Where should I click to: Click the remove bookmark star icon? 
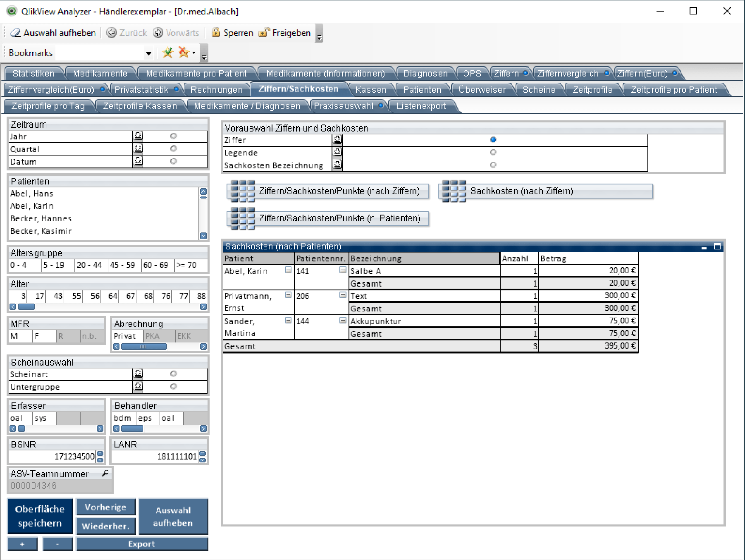(x=184, y=53)
